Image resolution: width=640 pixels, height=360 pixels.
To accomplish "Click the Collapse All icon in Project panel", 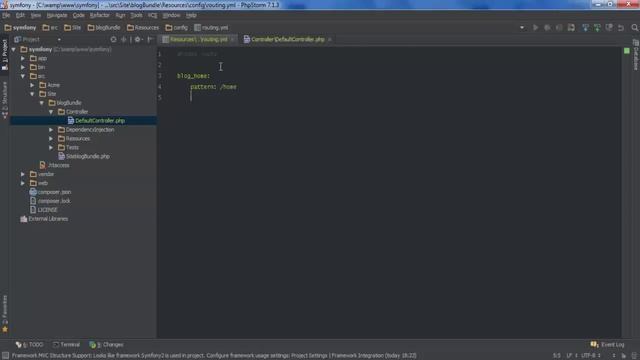I will (124, 40).
